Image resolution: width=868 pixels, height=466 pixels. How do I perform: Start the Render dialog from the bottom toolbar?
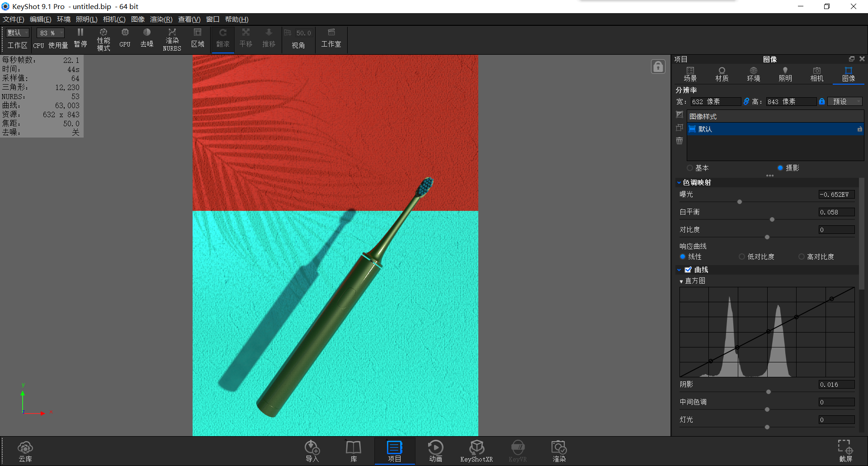[559, 451]
